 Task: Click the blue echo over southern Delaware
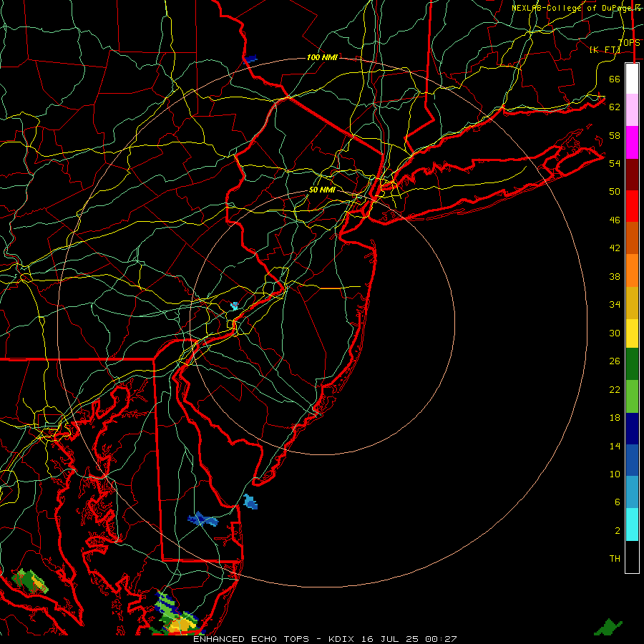tap(203, 519)
